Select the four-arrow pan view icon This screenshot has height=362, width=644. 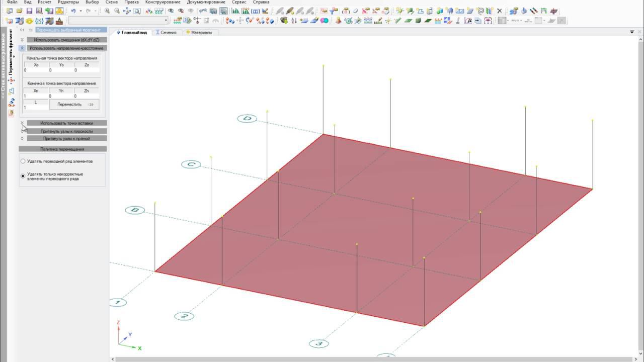coord(127,11)
